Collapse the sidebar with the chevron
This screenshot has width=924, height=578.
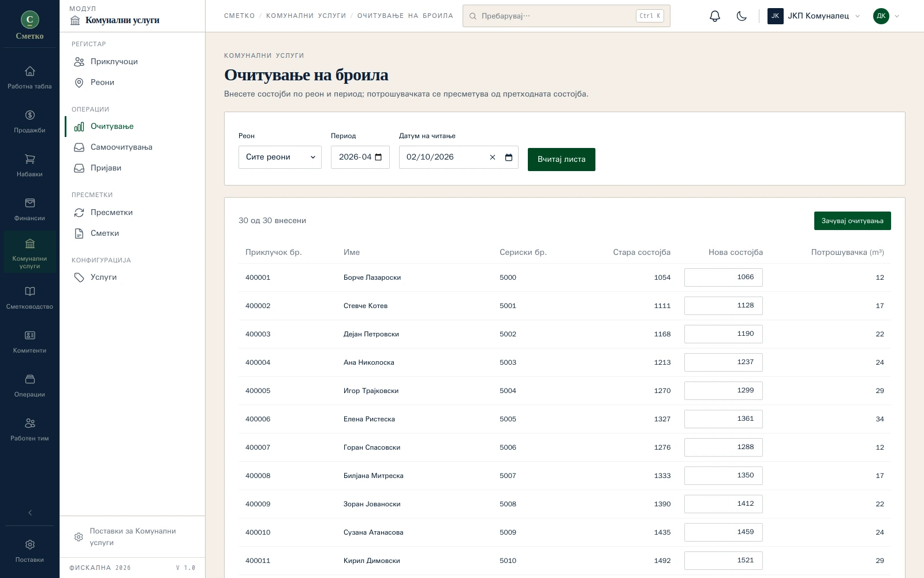[x=30, y=513]
